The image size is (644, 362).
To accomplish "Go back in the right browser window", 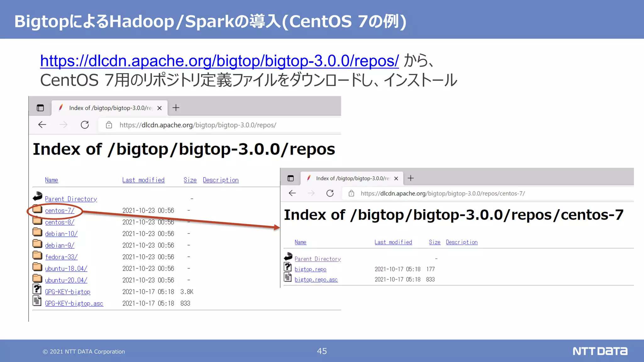I will 292,193.
